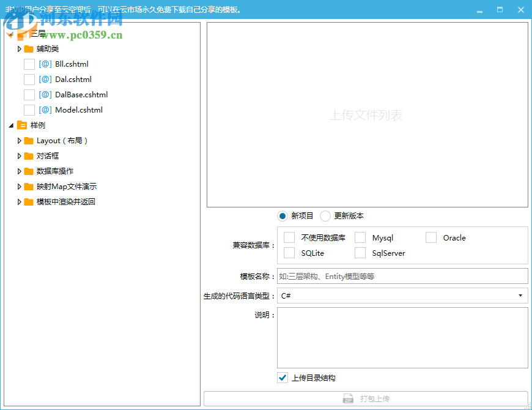Select the 模板中渲染并返回 tree label
The image size is (532, 410).
point(66,201)
